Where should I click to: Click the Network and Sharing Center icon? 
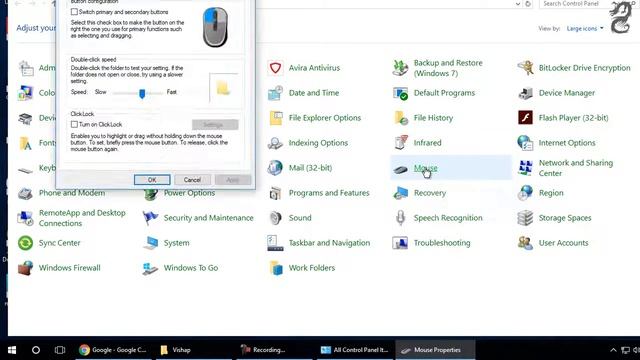click(x=525, y=168)
